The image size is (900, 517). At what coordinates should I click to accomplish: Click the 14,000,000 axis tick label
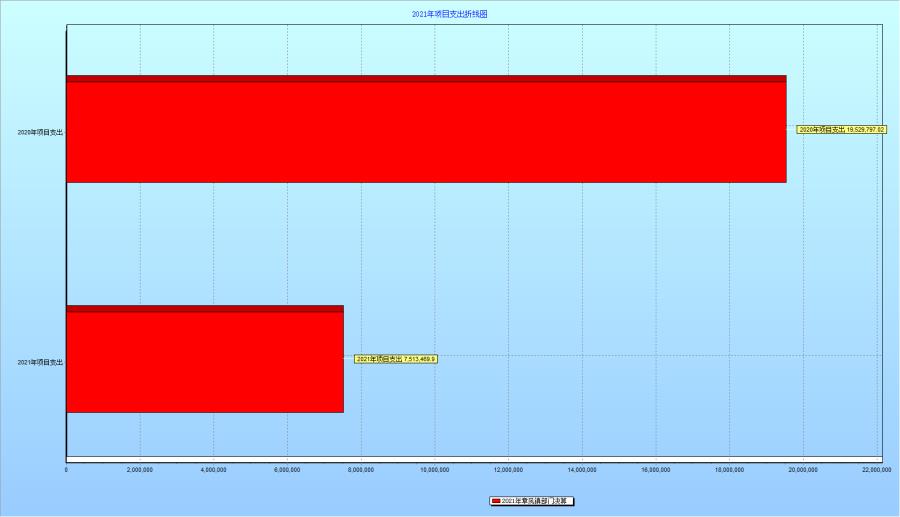click(583, 468)
